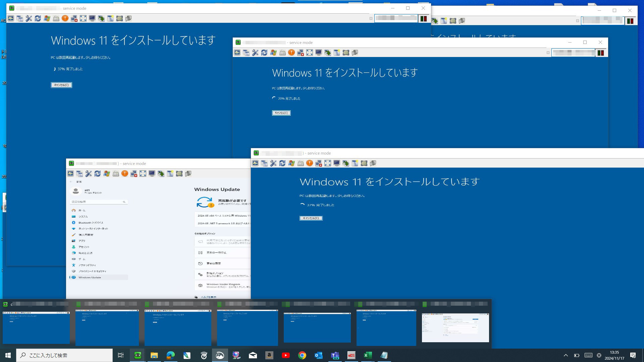Screen dimensions: 644x362
Task: Show hidden system tray icons chevron
Action: tap(566, 355)
